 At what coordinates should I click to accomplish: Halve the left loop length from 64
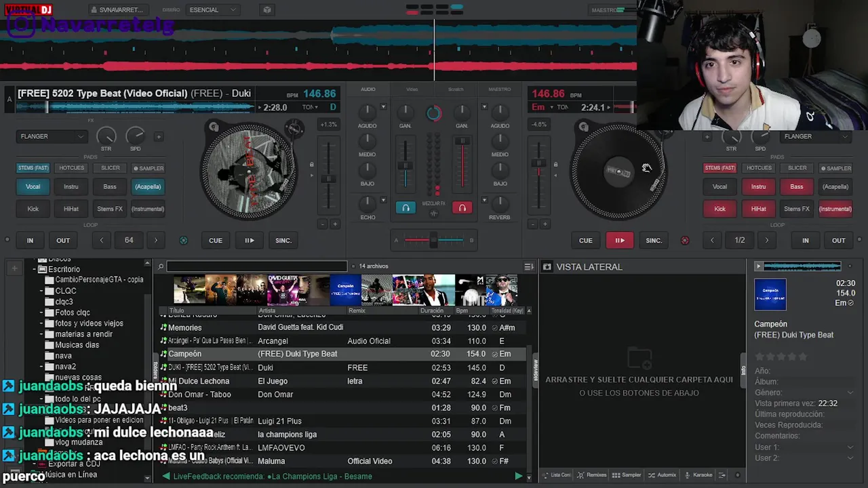tap(102, 241)
